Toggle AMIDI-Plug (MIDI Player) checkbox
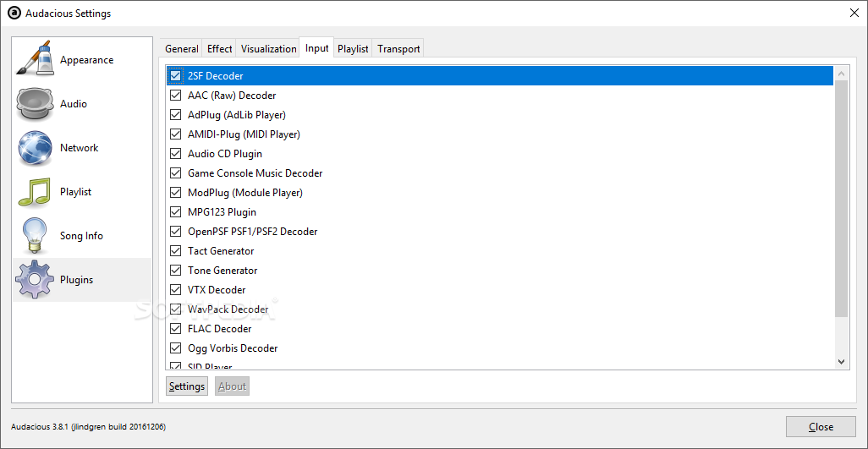The width and height of the screenshot is (868, 449). [176, 134]
